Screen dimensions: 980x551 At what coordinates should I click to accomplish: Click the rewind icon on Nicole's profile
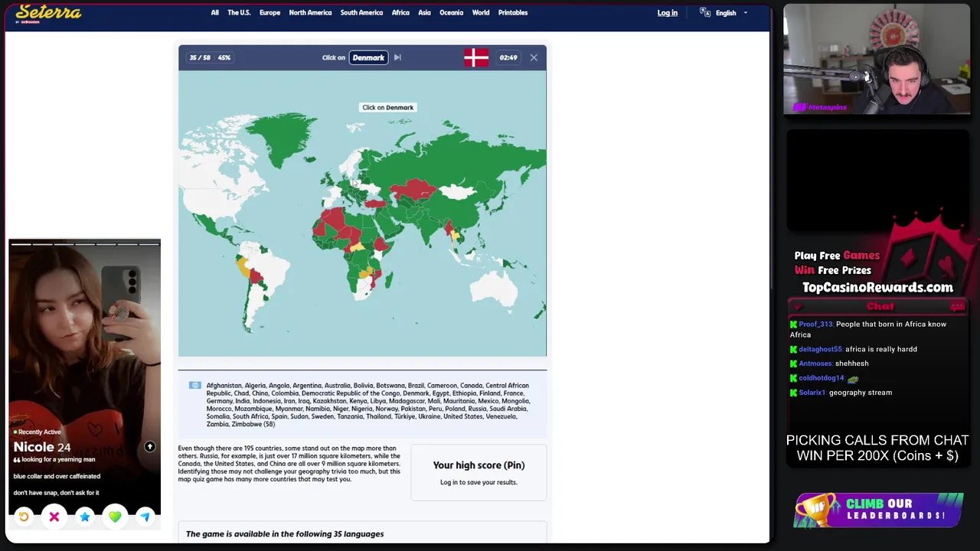pos(24,517)
